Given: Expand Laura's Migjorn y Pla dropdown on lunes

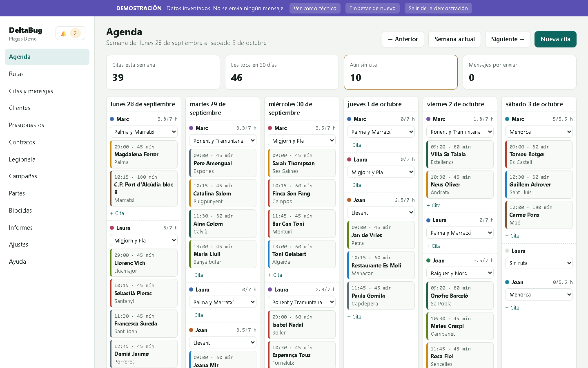Looking at the screenshot, I should pos(144,240).
